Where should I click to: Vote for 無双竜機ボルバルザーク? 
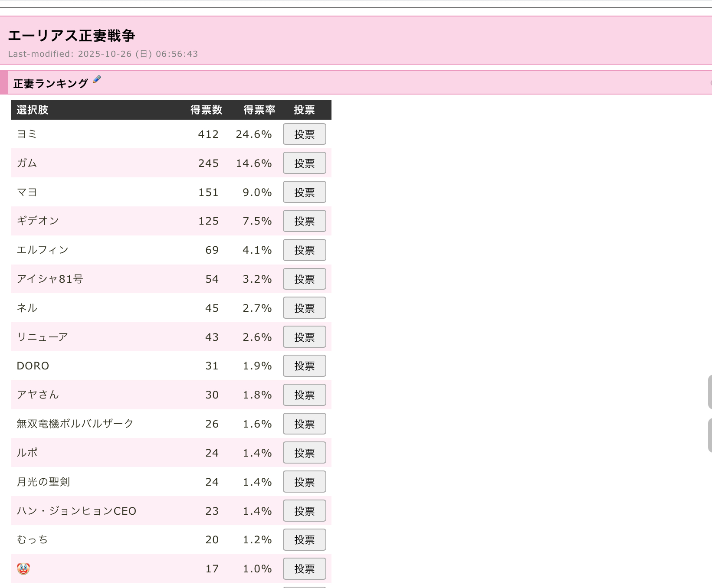tap(304, 424)
